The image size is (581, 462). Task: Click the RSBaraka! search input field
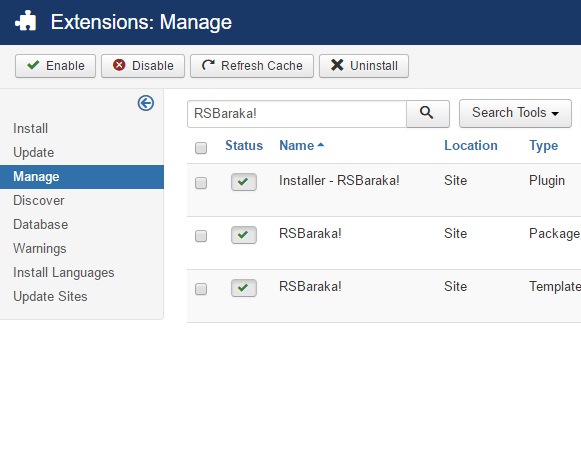coord(297,114)
